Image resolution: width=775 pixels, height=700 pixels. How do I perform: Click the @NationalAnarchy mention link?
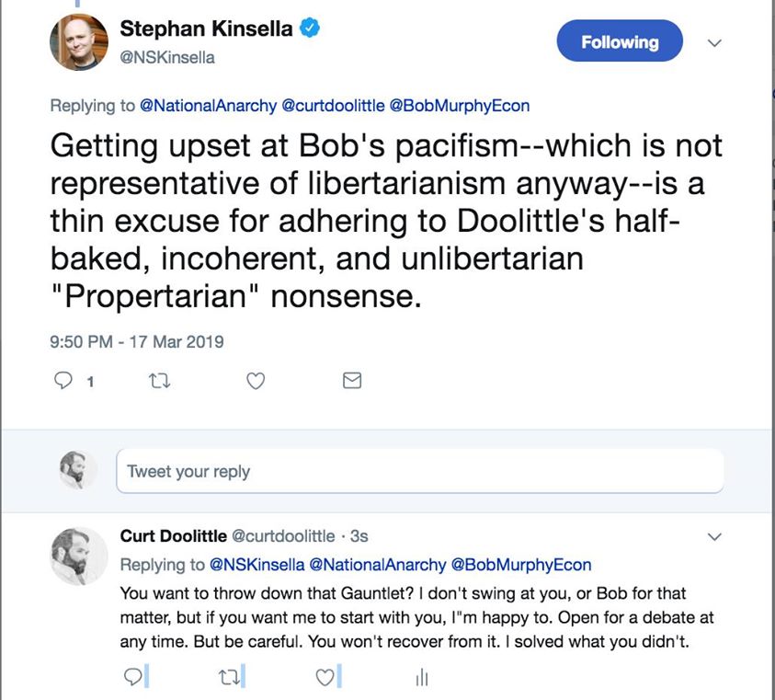[208, 106]
